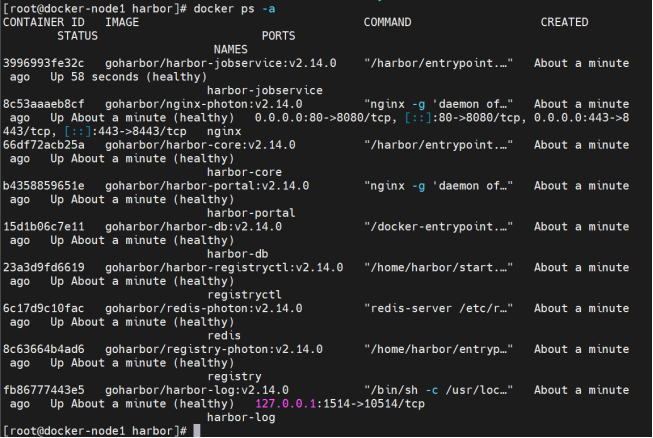Screen dimensions: 653x438
Task: Click the "/docker-entrypoint.…" command text
Action: point(439,227)
